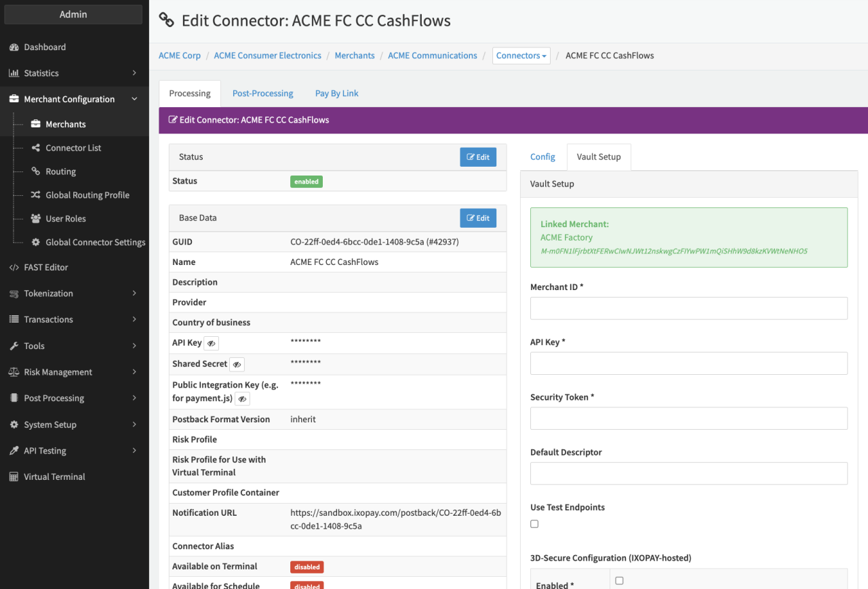The width and height of the screenshot is (868, 589).
Task: Click the Connector List share icon
Action: [36, 148]
